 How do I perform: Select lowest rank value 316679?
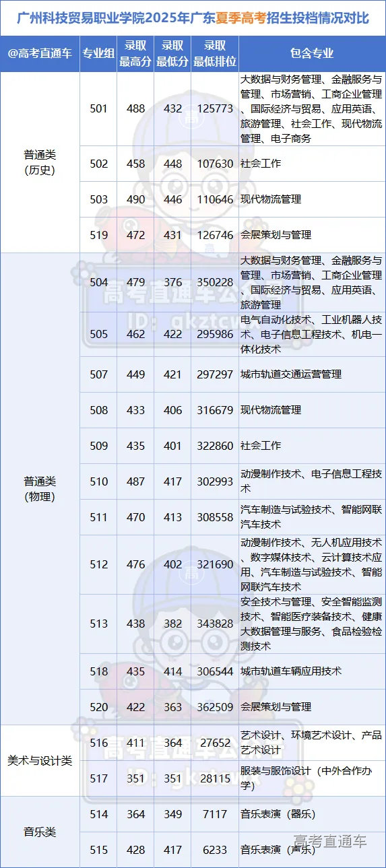tap(215, 409)
